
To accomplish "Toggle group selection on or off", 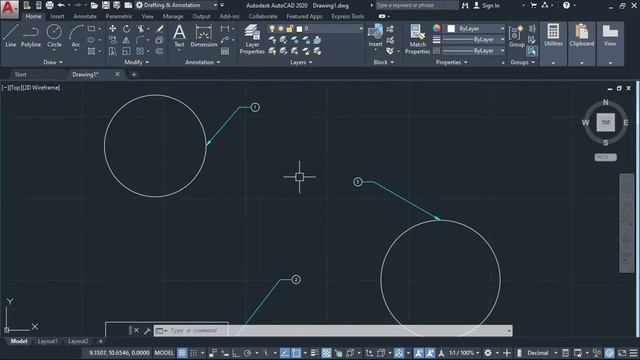I will tap(531, 51).
